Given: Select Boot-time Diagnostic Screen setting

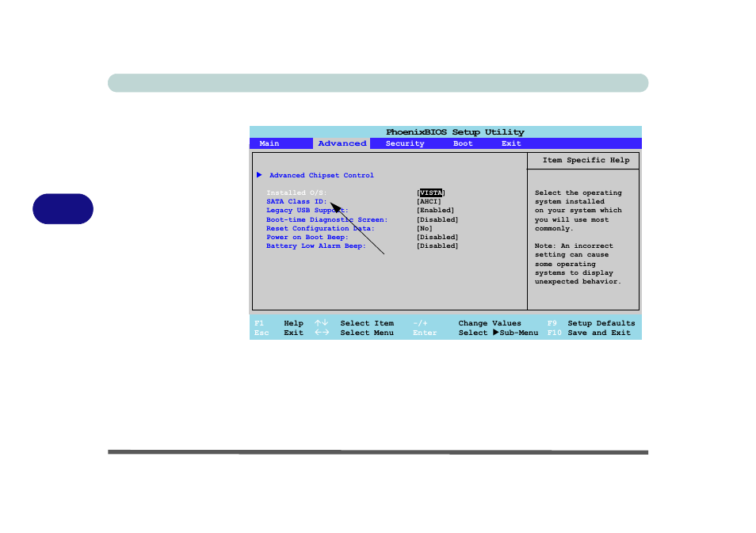Looking at the screenshot, I should coord(327,219).
